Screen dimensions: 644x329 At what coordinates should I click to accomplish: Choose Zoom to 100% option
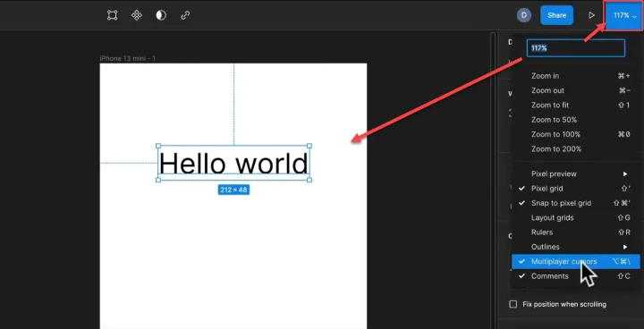point(575,134)
